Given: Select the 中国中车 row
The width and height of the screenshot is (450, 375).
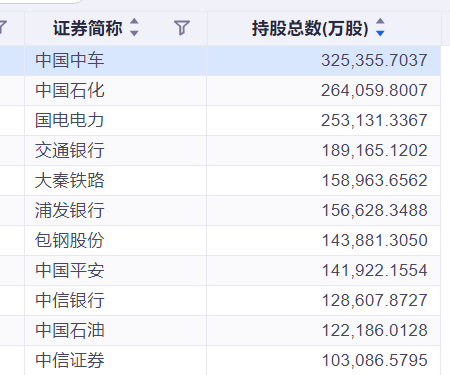Looking at the screenshot, I should tap(220, 60).
